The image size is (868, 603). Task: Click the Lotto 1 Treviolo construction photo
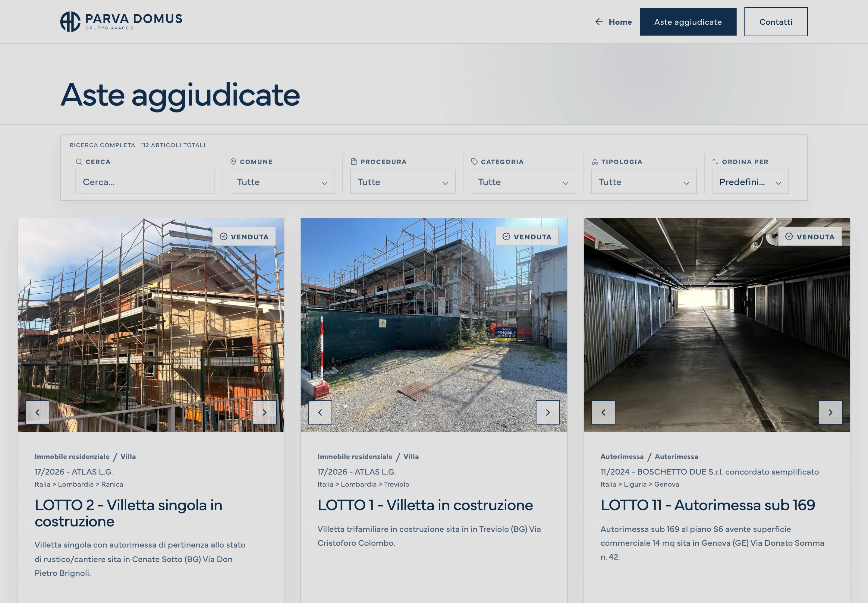tap(434, 325)
